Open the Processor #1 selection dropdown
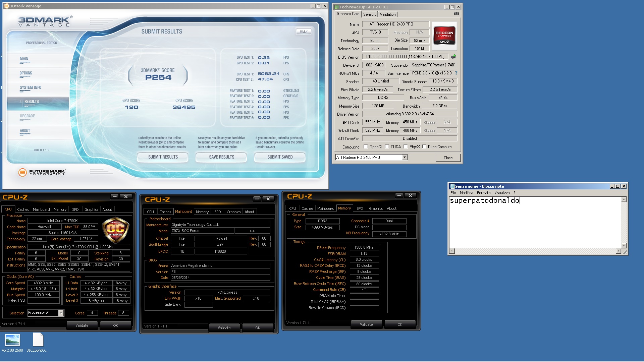 (x=61, y=313)
